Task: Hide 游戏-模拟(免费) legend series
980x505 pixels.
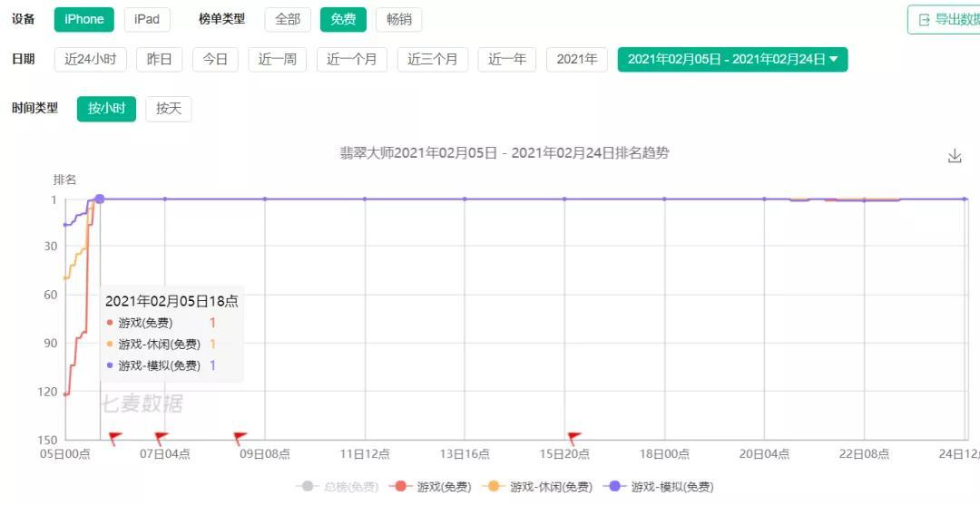Action: tap(661, 487)
